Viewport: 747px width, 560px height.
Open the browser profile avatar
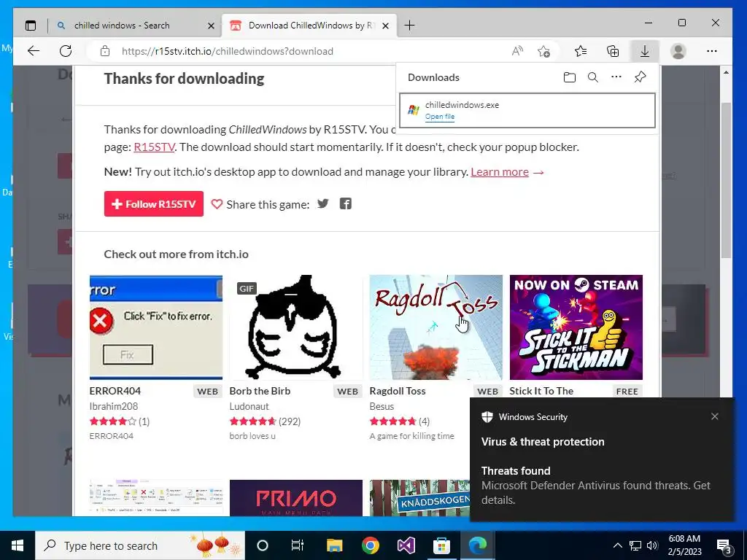tap(678, 51)
